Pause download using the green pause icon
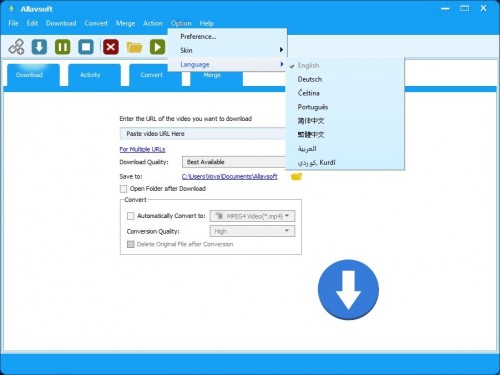This screenshot has width=500, height=375. click(62, 47)
